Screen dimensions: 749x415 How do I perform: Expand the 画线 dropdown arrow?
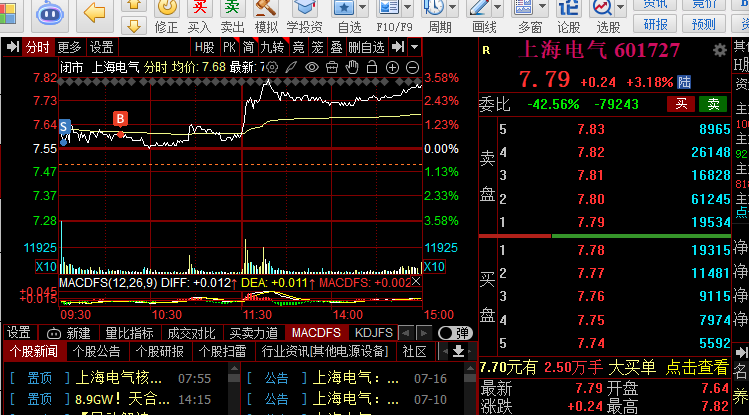(497, 7)
